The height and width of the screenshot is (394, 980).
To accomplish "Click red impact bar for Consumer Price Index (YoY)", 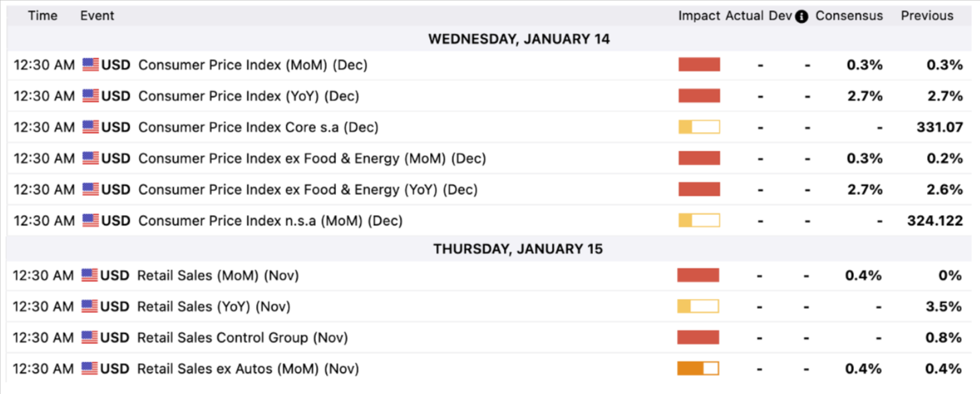I will tap(699, 96).
